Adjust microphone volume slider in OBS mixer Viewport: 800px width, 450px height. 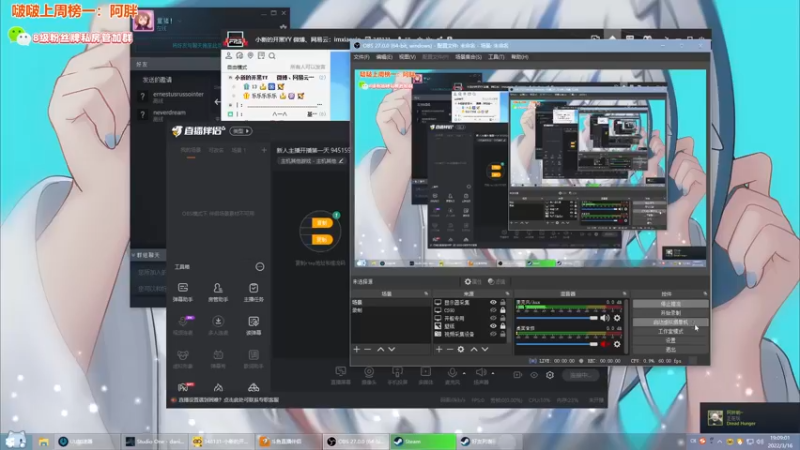click(557, 318)
